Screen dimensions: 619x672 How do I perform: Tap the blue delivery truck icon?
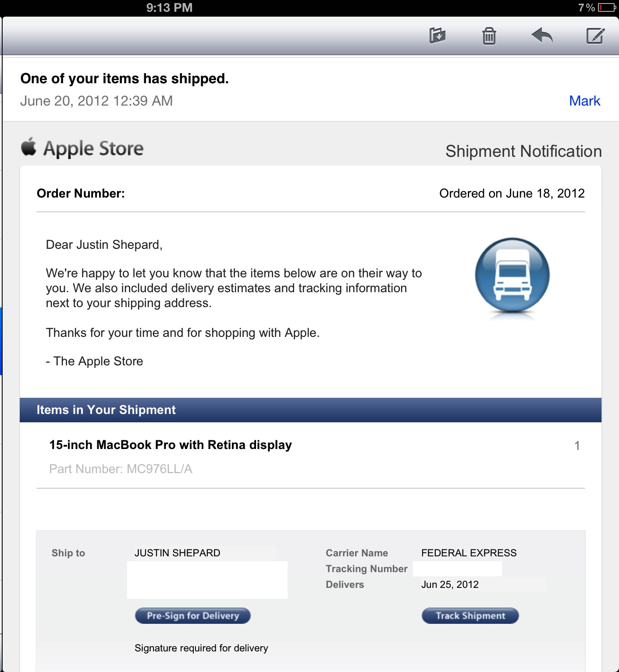(x=512, y=275)
